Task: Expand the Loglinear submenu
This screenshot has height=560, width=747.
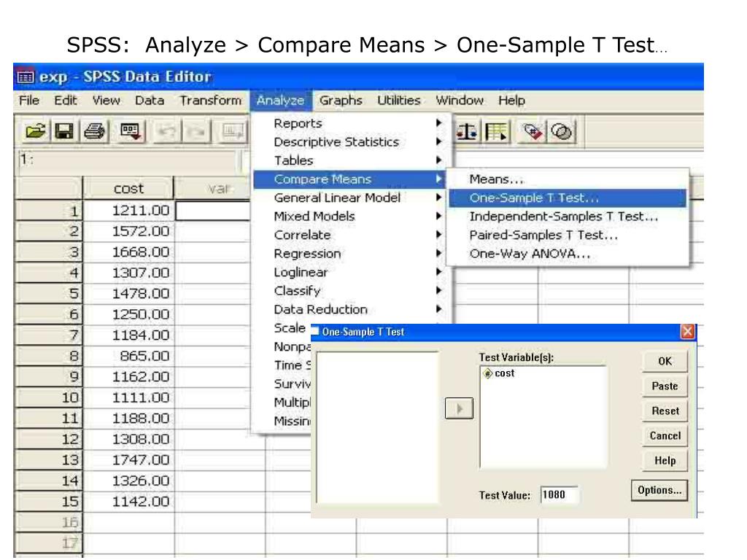Action: pos(352,272)
